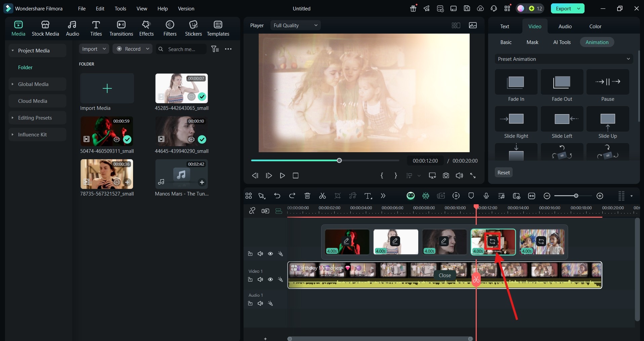Viewport: 644px width, 341px height.
Task: Expand Influence Kit tree item
Action: click(12, 134)
